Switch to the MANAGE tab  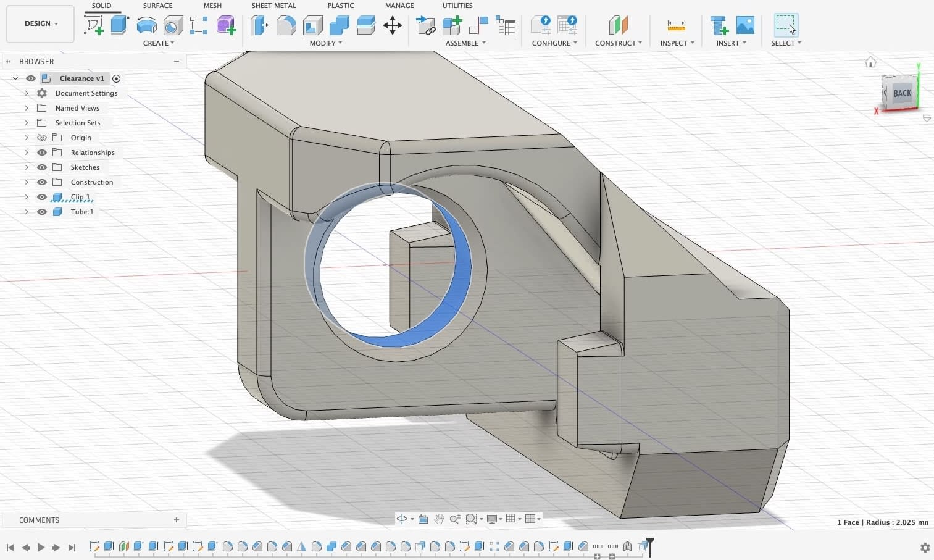click(399, 6)
